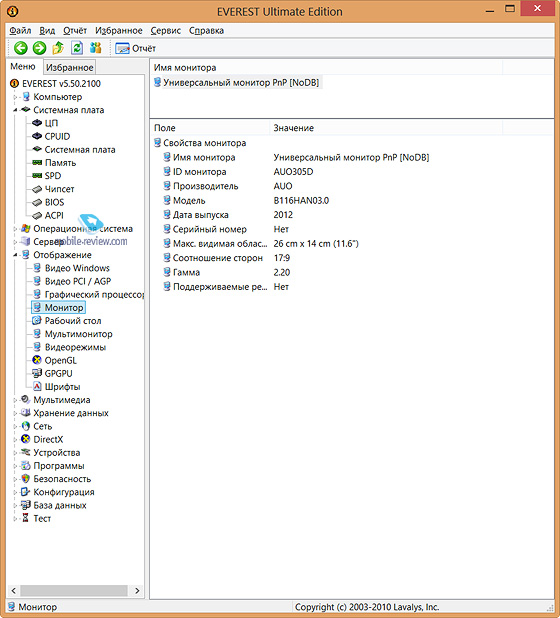Viewport: 560px width, 618px height.
Task: Expand the Хранение данных tree node
Action: click(x=15, y=413)
